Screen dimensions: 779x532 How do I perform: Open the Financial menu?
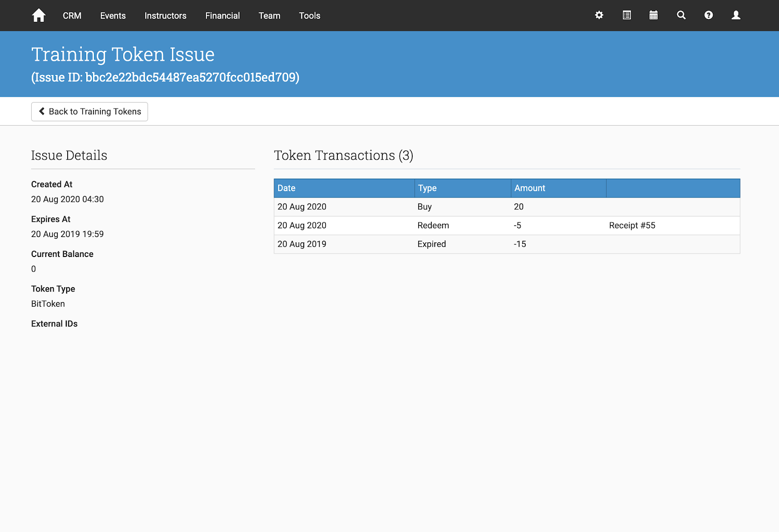point(223,16)
